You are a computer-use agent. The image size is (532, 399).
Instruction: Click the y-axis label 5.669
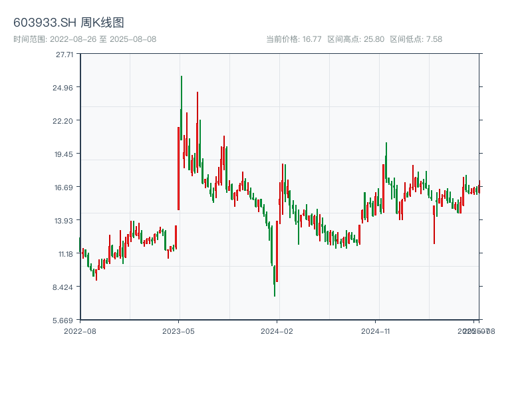click(63, 321)
